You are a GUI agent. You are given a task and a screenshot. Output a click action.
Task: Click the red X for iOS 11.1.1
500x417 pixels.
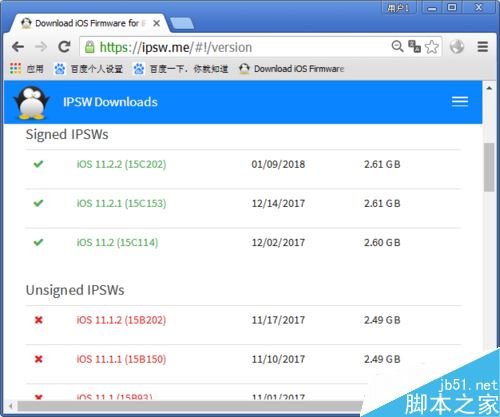tap(39, 359)
